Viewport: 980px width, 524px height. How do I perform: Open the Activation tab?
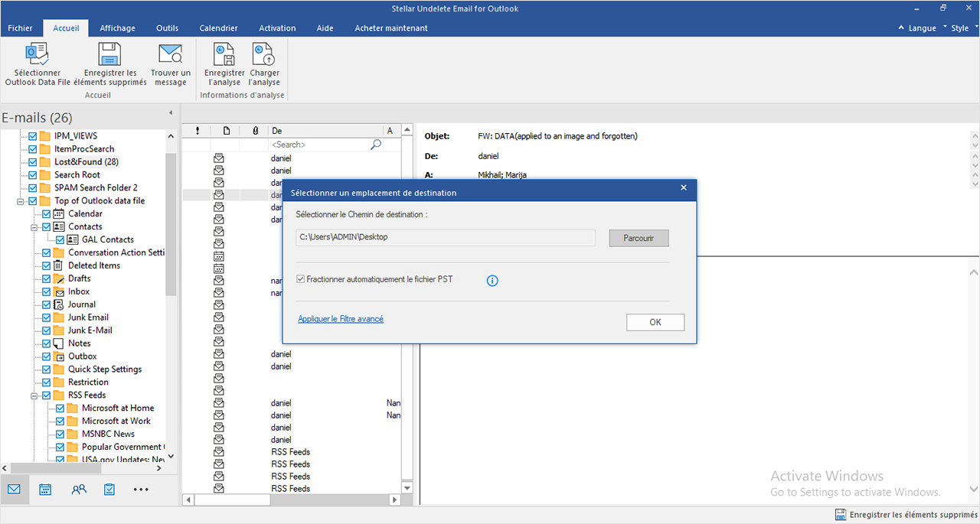[277, 28]
